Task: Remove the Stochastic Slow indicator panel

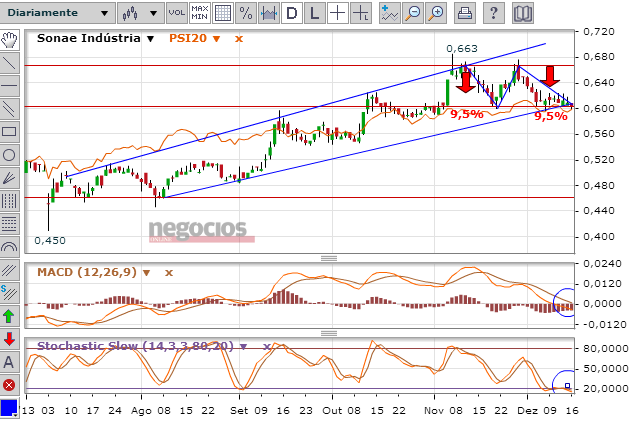Action: pos(266,347)
